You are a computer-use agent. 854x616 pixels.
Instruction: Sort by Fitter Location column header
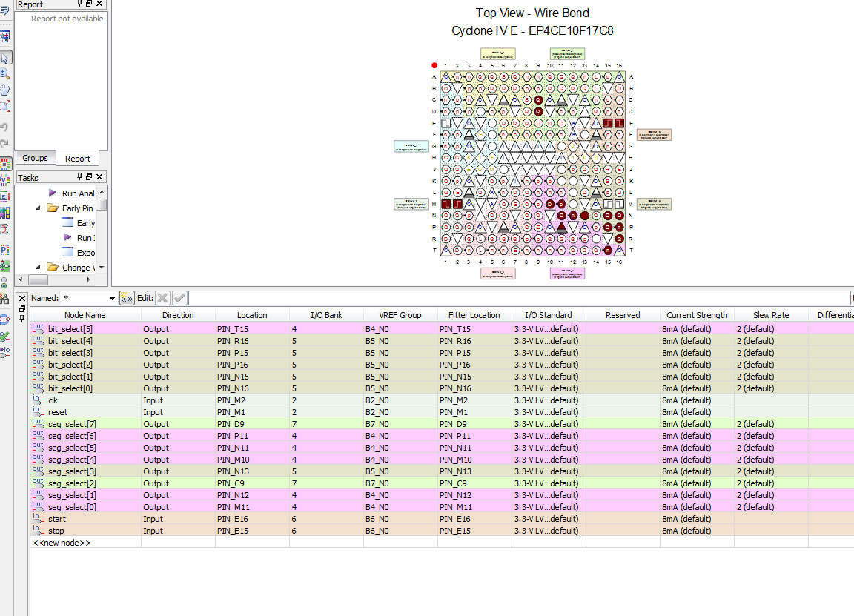[474, 315]
